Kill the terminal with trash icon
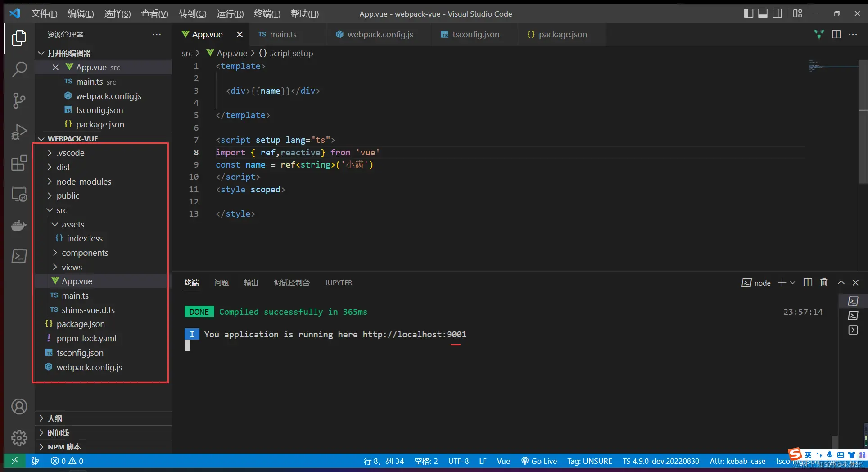The height and width of the screenshot is (472, 868). [x=824, y=282]
